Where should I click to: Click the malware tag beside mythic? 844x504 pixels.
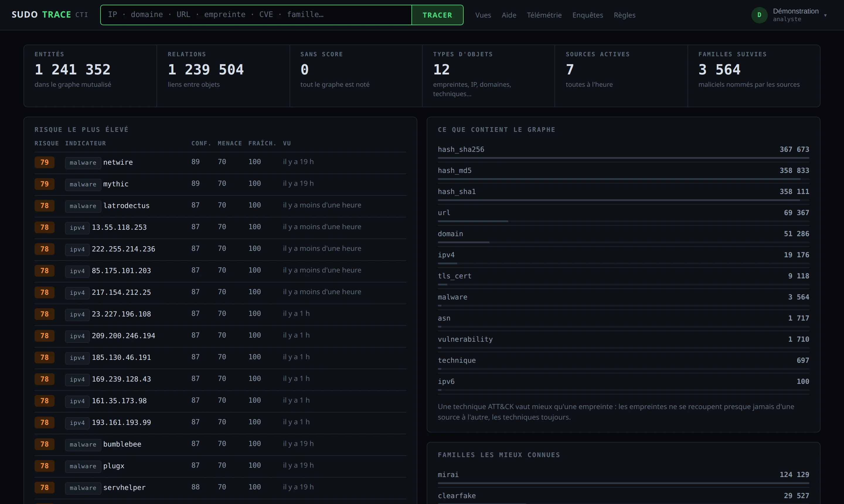(x=83, y=184)
